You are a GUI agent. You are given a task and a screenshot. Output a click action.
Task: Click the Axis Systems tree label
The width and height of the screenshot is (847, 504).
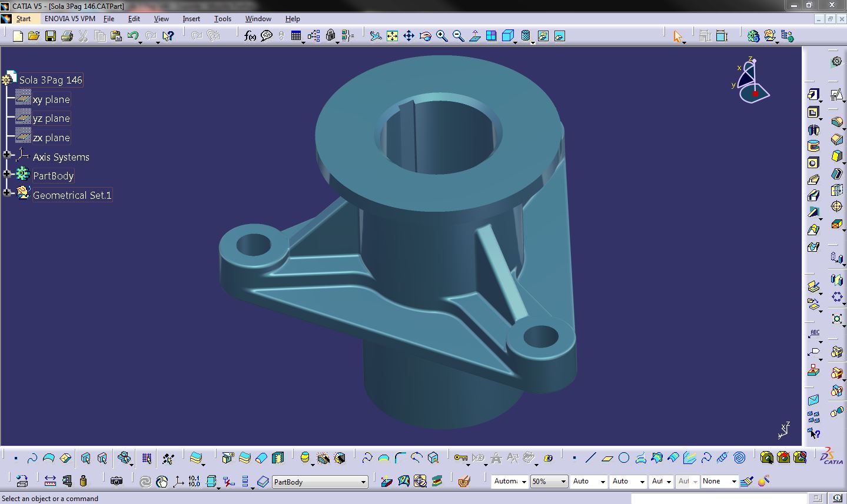coord(61,157)
